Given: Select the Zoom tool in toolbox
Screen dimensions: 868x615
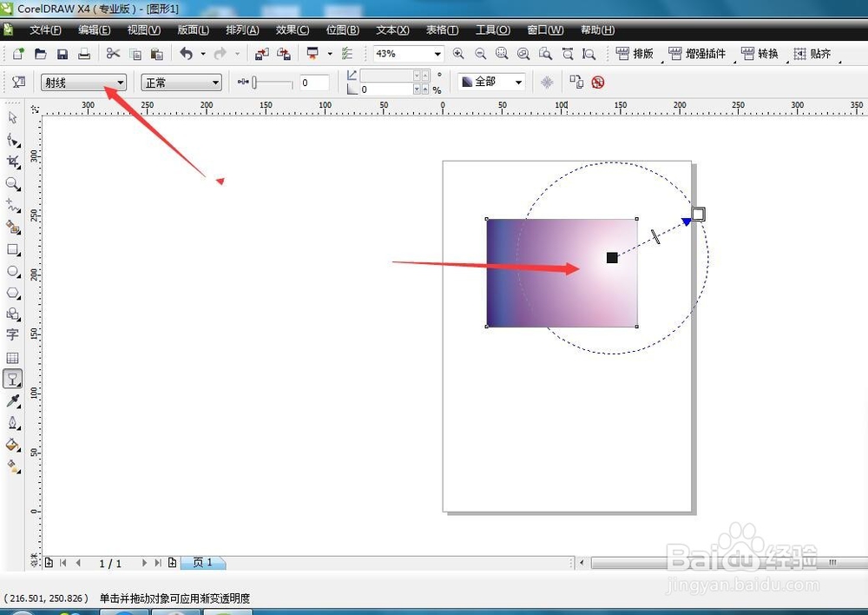Looking at the screenshot, I should tap(13, 183).
